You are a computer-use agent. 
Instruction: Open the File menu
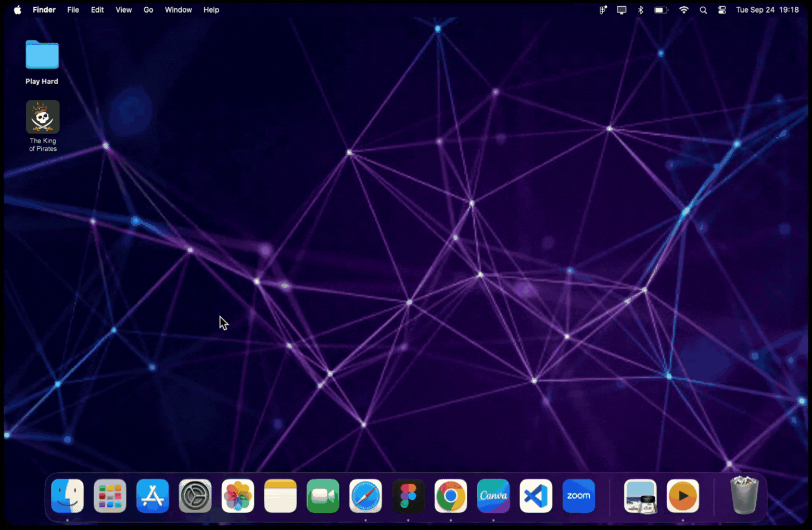point(73,10)
